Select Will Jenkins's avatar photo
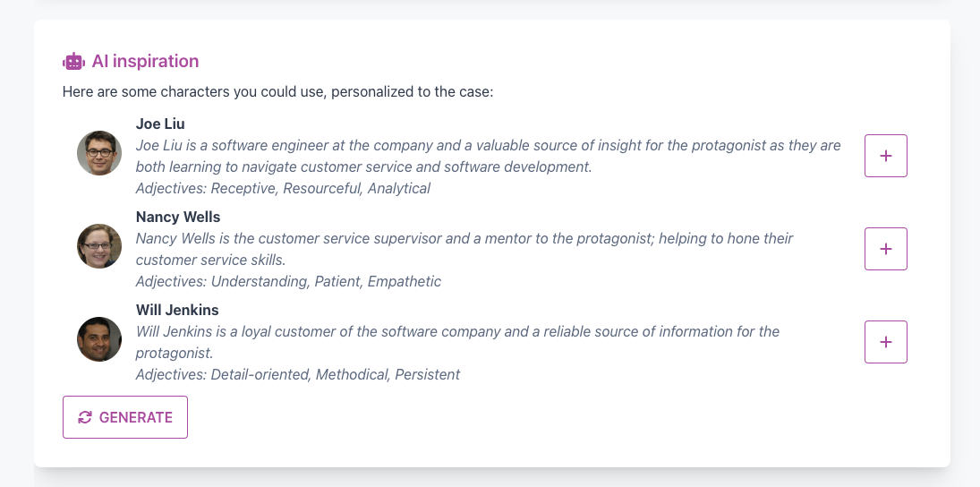980x487 pixels. coord(99,339)
